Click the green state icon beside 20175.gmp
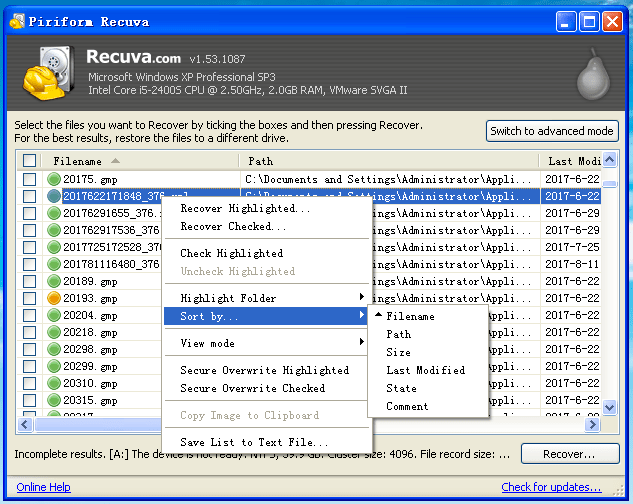Screen dimensions: 633x504 [54, 179]
